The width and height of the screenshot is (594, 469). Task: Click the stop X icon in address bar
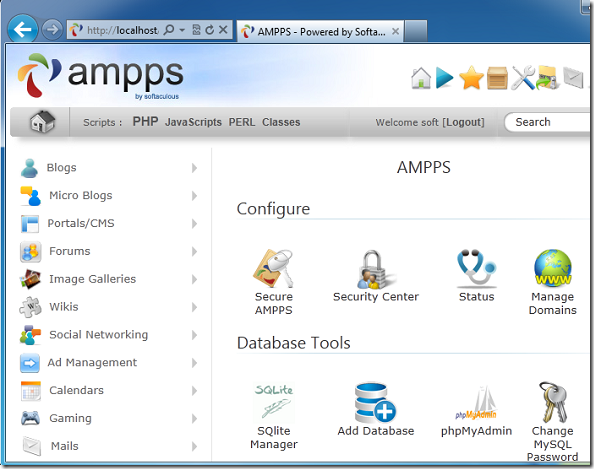coord(224,30)
